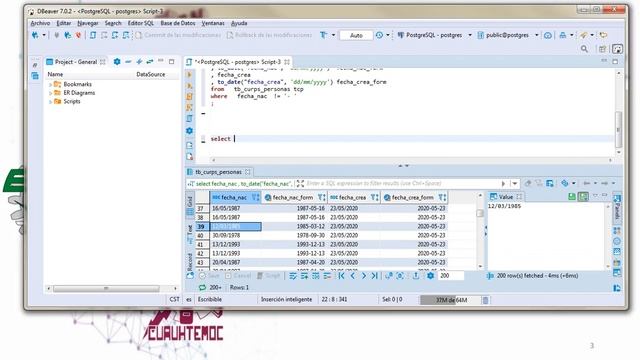
Task: Click the garbage collector trash icon
Action: [485, 300]
